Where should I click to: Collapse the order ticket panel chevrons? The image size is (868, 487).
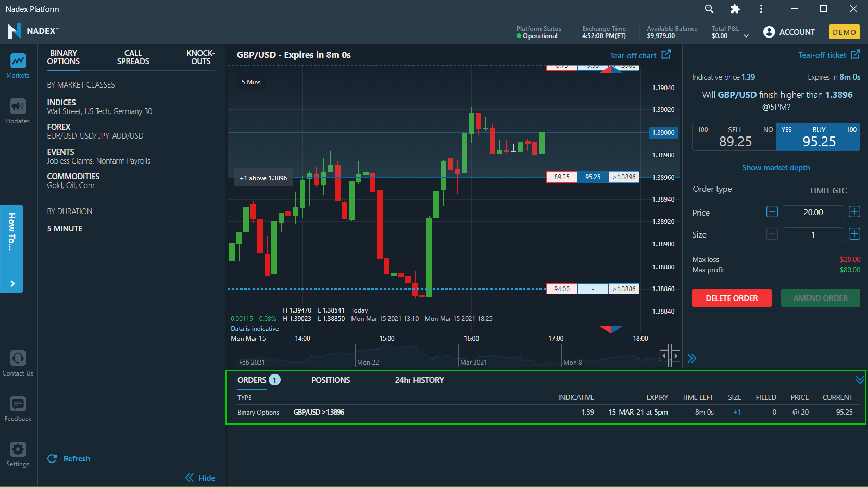[692, 358]
